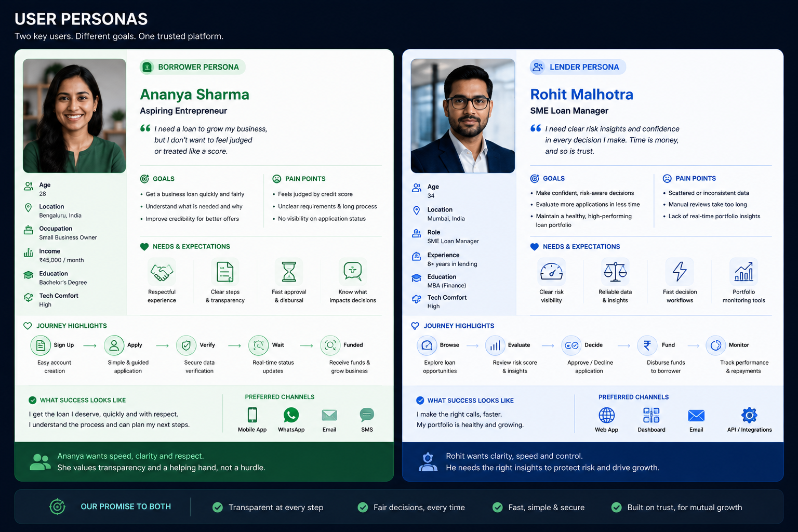Select the Fast decision workflows lightning icon
798x532 pixels.
(680, 271)
